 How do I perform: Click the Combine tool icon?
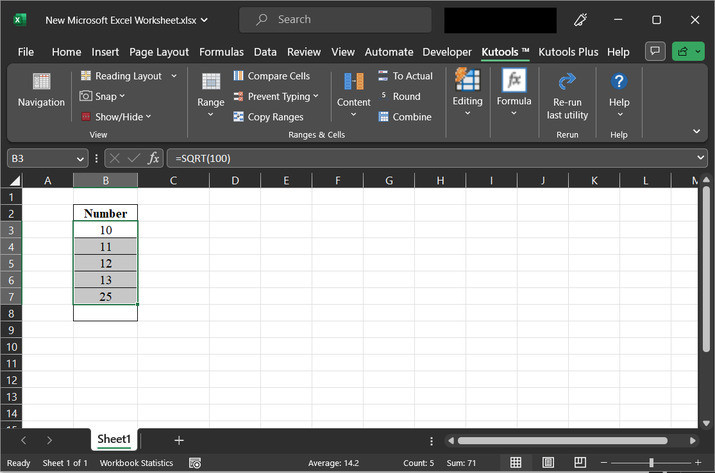tap(384, 117)
